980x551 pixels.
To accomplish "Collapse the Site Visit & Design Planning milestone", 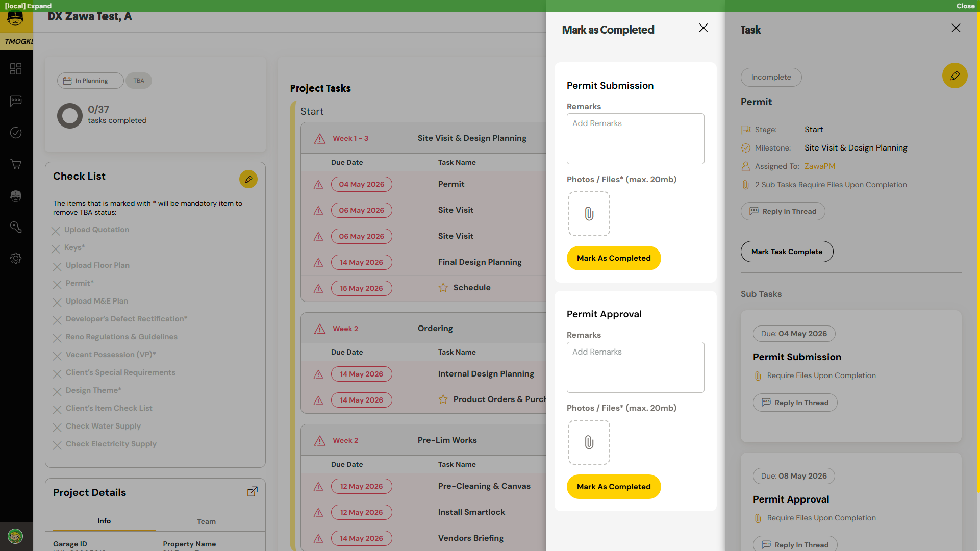I will click(x=423, y=138).
